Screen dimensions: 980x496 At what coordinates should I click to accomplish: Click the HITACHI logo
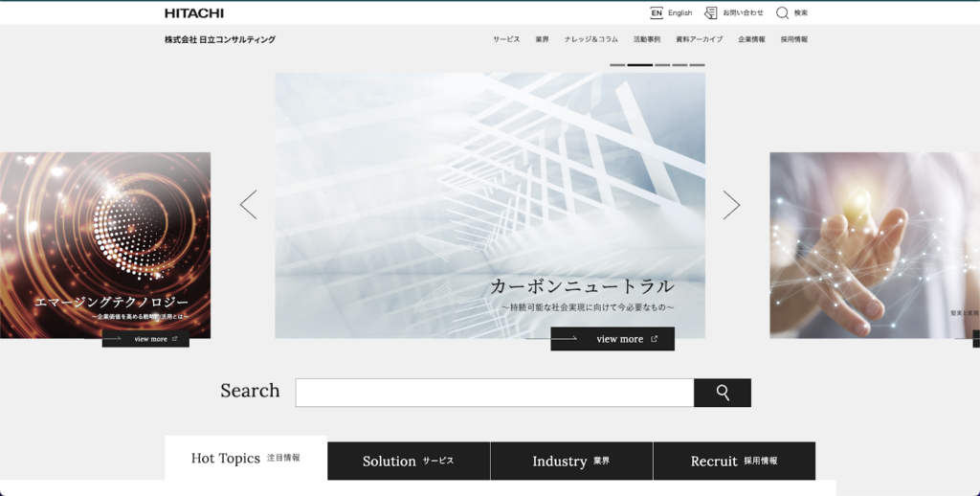pyautogui.click(x=193, y=13)
